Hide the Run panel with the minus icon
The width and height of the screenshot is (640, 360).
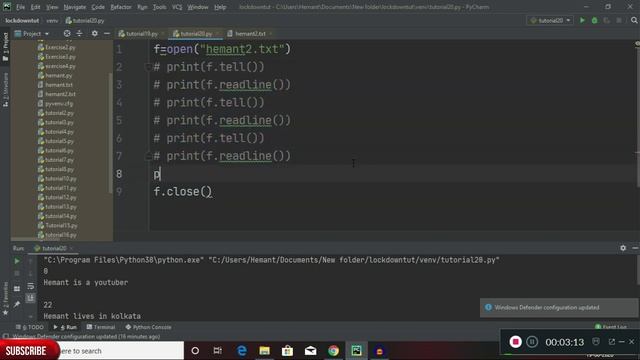coord(635,248)
